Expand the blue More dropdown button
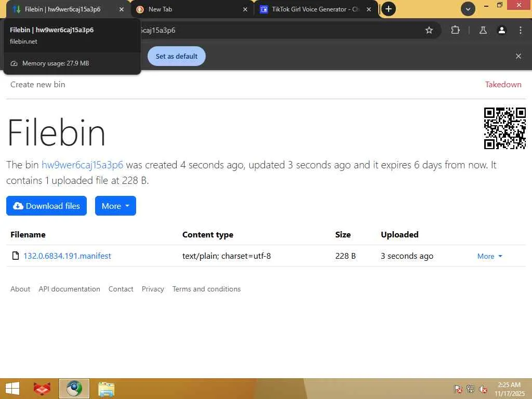This screenshot has width=532, height=399. click(x=115, y=206)
